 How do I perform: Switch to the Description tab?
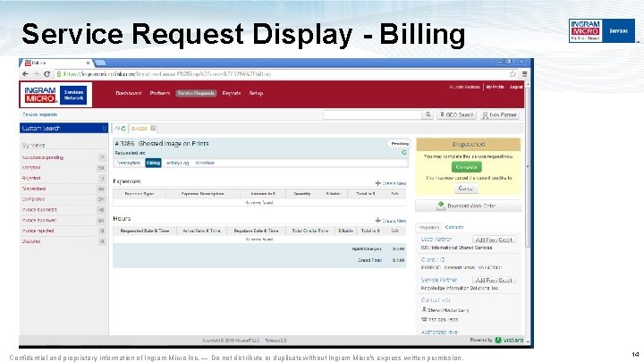[x=129, y=163]
